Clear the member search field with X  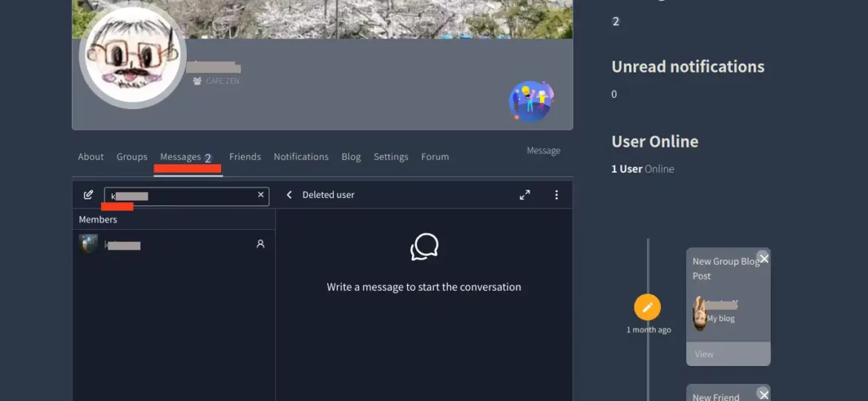(x=260, y=195)
